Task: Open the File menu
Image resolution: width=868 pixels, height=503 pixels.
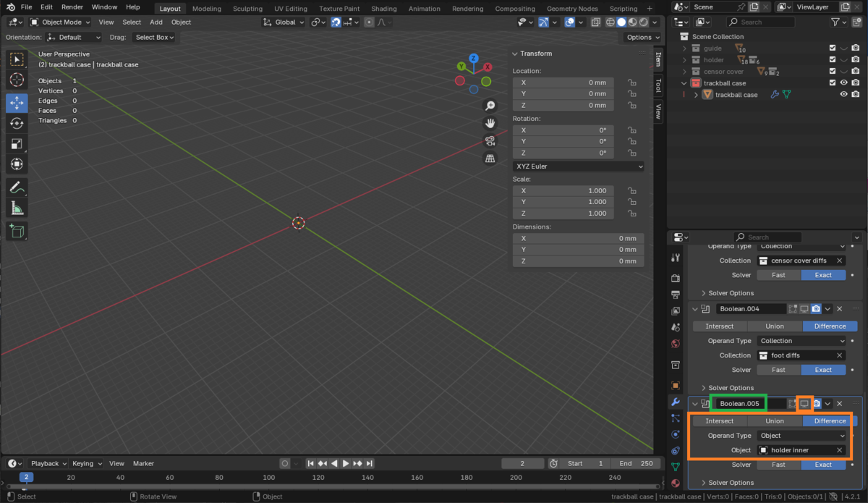Action: pos(26,7)
